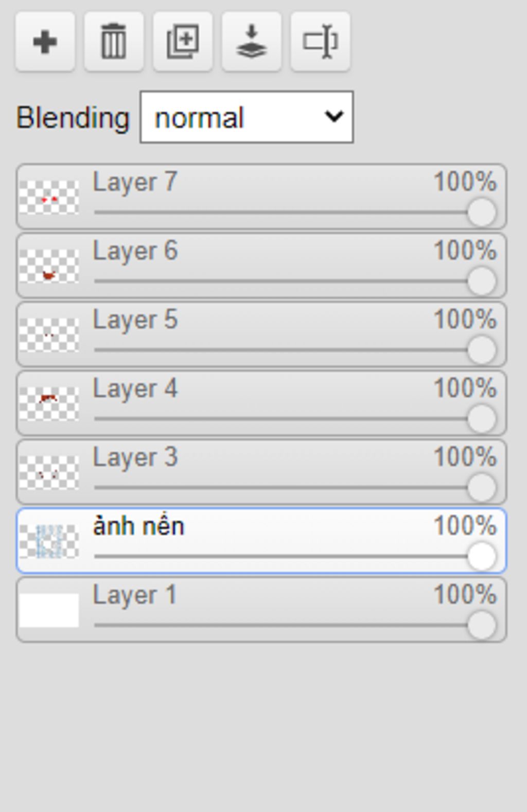Open the Blending mode dropdown

pyautogui.click(x=247, y=117)
